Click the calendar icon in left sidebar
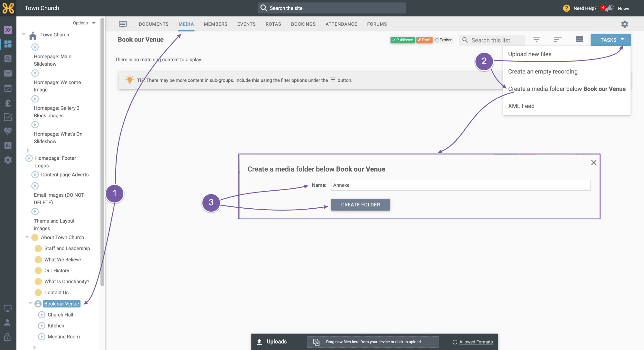Screen dimensions: 644x350 [x=8, y=88]
